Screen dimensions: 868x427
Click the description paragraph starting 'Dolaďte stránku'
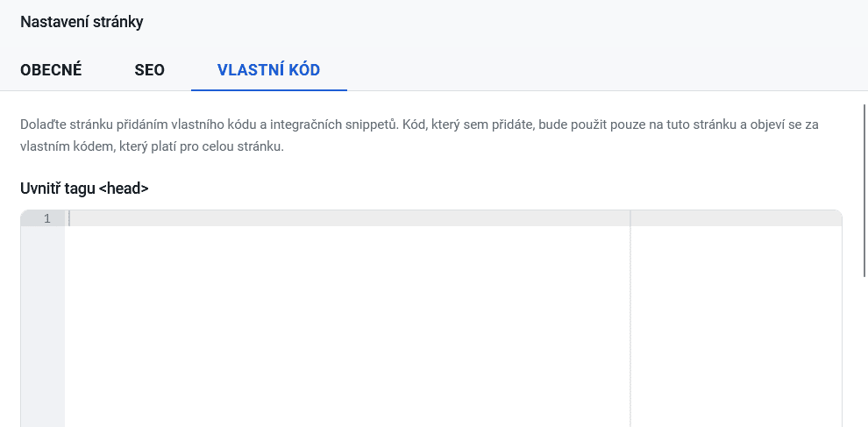tap(419, 136)
